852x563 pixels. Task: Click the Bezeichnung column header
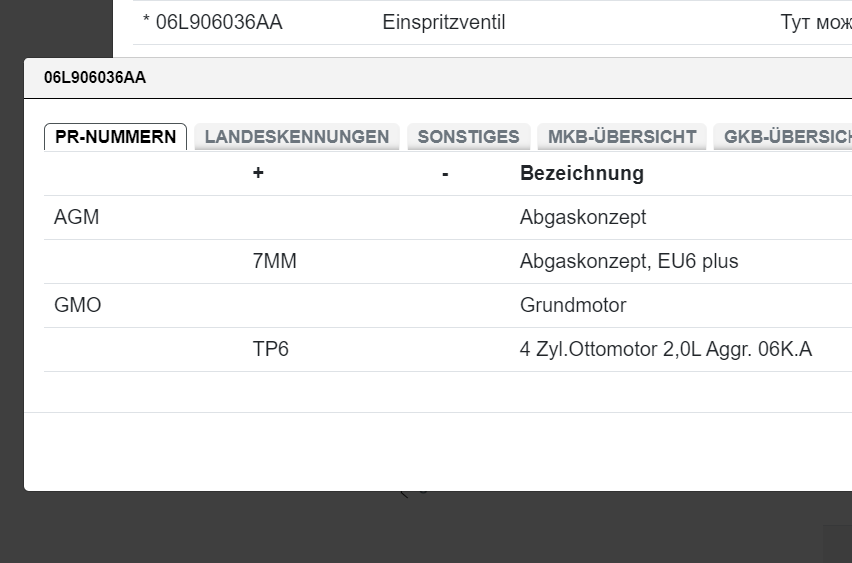point(581,173)
